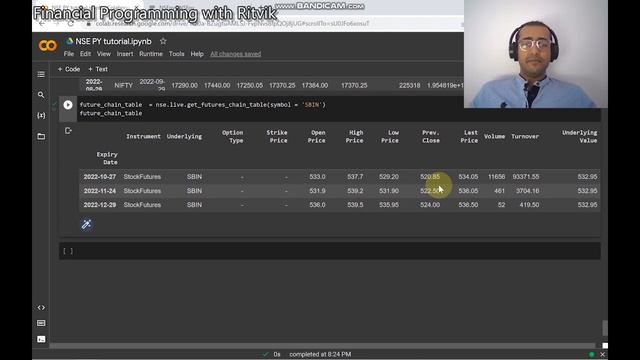Screen dimensions: 640x360
Task: Click the High Price value 539.2
Action: coord(355,191)
